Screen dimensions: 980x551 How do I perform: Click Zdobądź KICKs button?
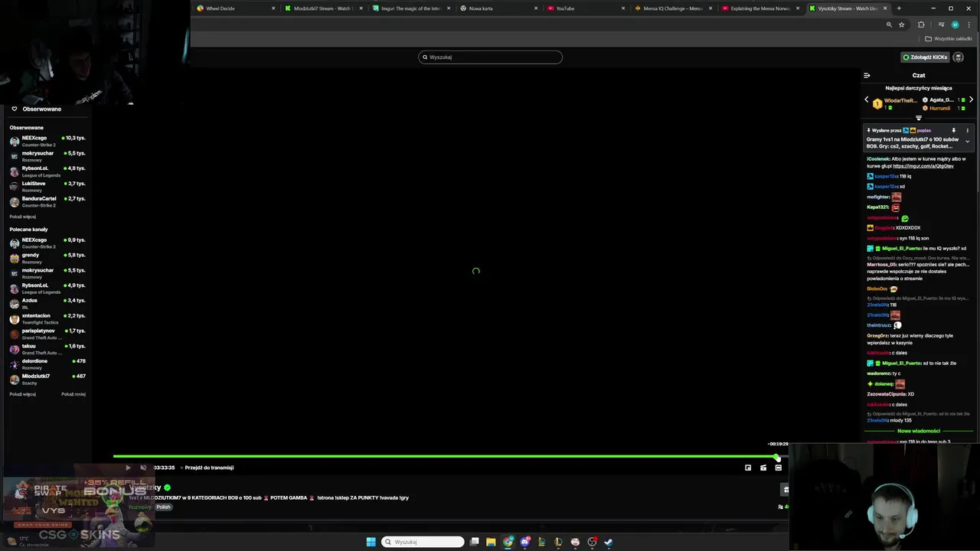click(x=926, y=57)
